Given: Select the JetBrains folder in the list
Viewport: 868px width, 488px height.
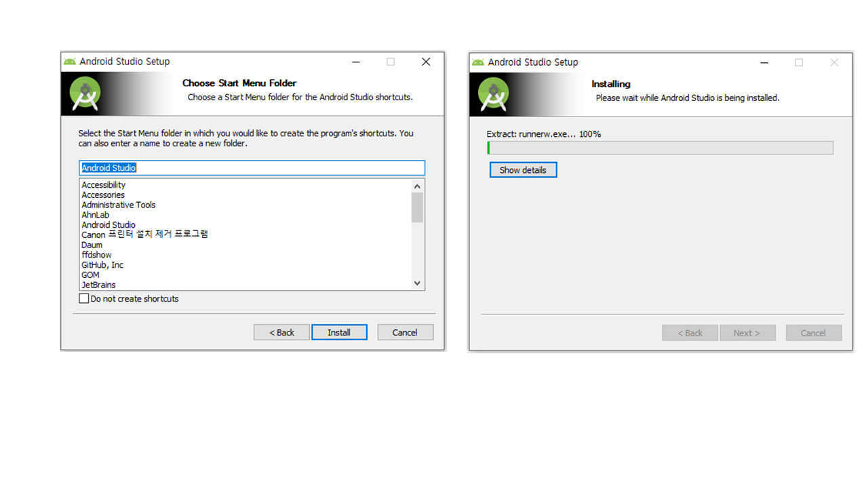Looking at the screenshot, I should [x=100, y=285].
